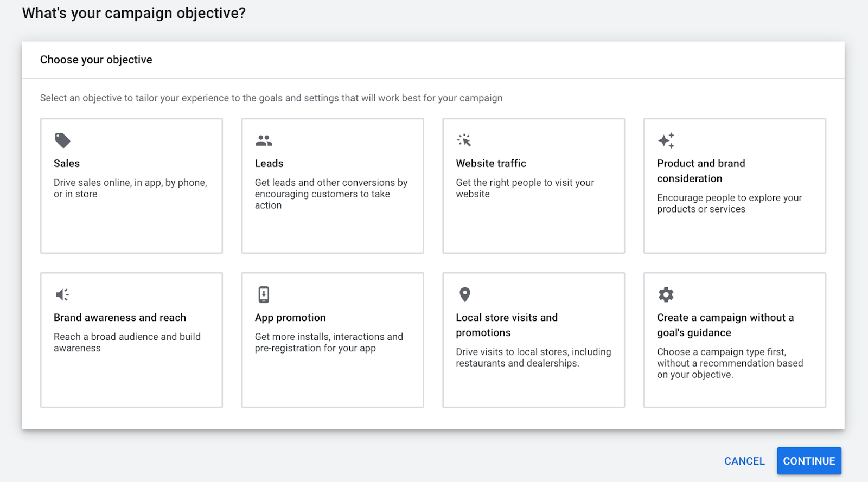Click the 'Get the right people' description
The width and height of the screenshot is (868, 482).
525,188
